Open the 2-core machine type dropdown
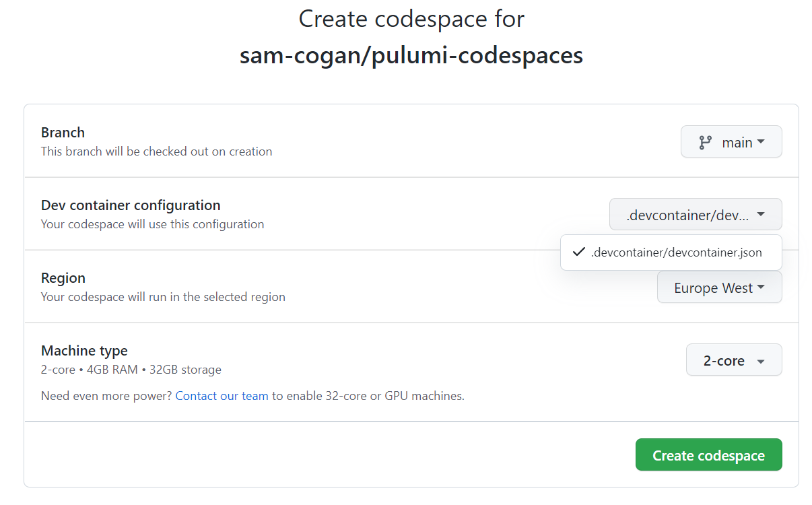This screenshot has height=505, width=812. (x=734, y=360)
